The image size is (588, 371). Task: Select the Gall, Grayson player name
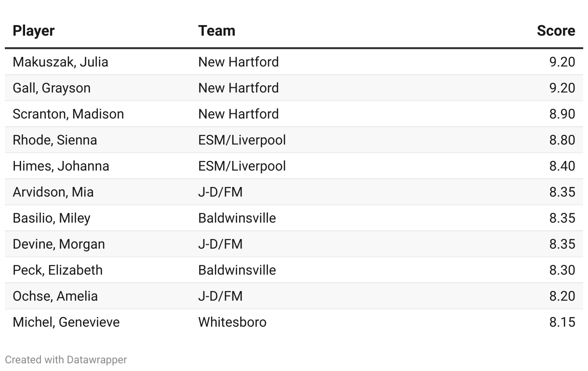52,88
